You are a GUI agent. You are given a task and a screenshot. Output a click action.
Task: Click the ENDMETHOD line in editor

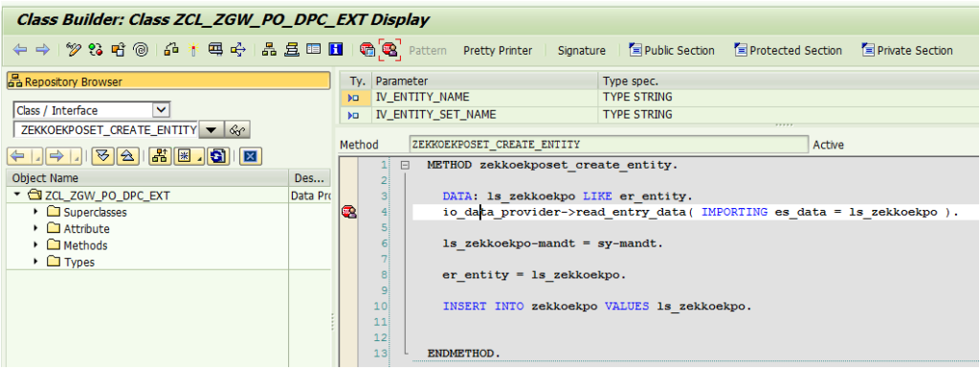(464, 354)
